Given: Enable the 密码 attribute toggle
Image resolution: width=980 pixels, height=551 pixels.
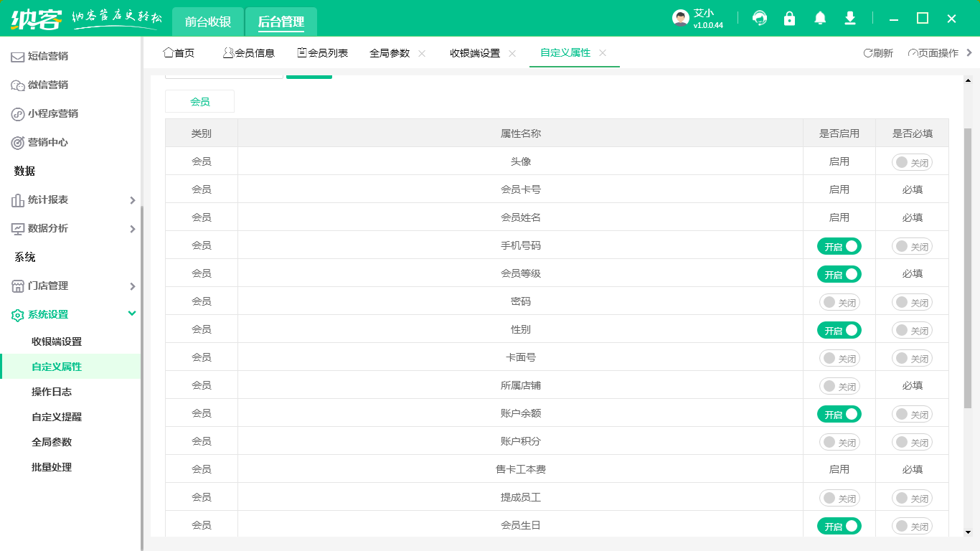Looking at the screenshot, I should tap(839, 302).
